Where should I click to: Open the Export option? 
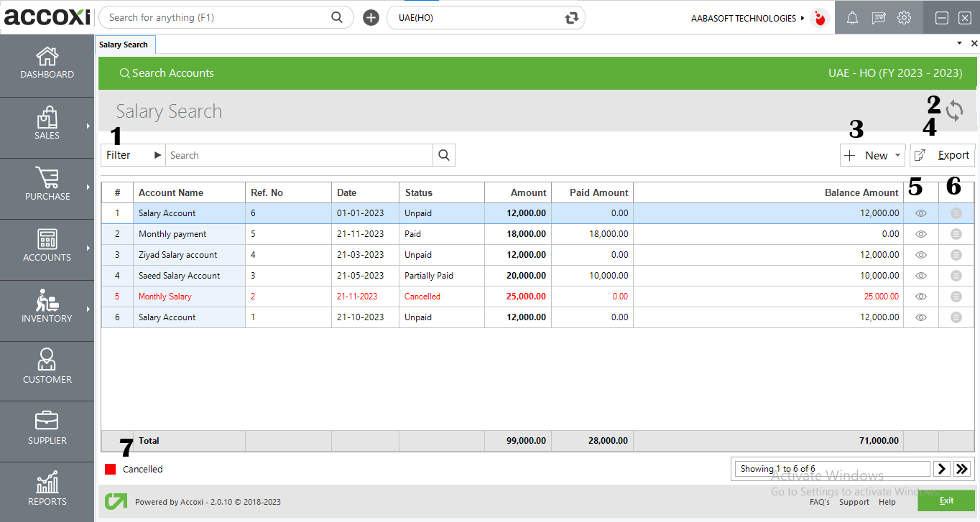point(942,155)
